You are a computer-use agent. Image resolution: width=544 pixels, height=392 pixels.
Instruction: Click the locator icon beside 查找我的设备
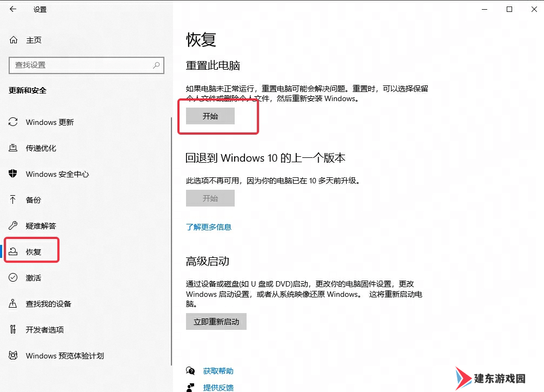pos(13,303)
